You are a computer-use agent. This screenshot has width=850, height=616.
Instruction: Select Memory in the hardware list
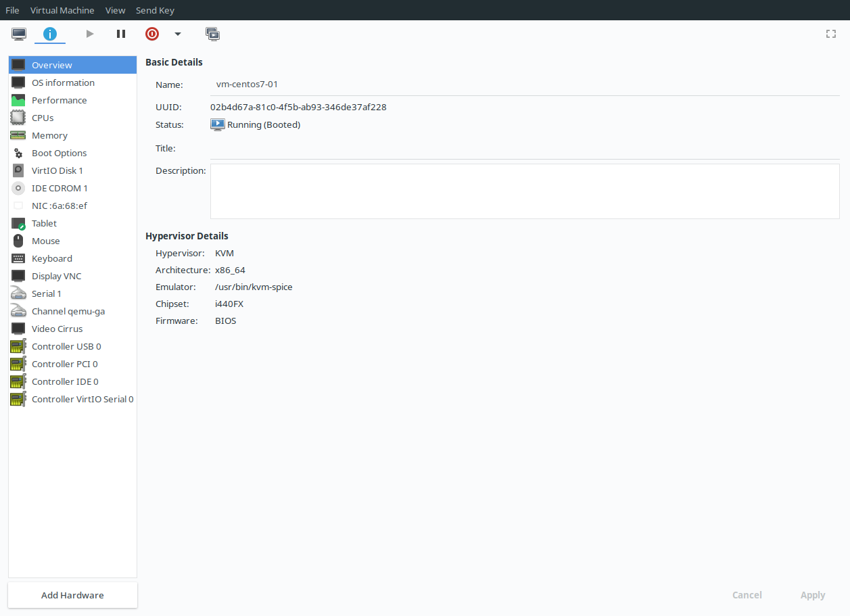tap(49, 135)
